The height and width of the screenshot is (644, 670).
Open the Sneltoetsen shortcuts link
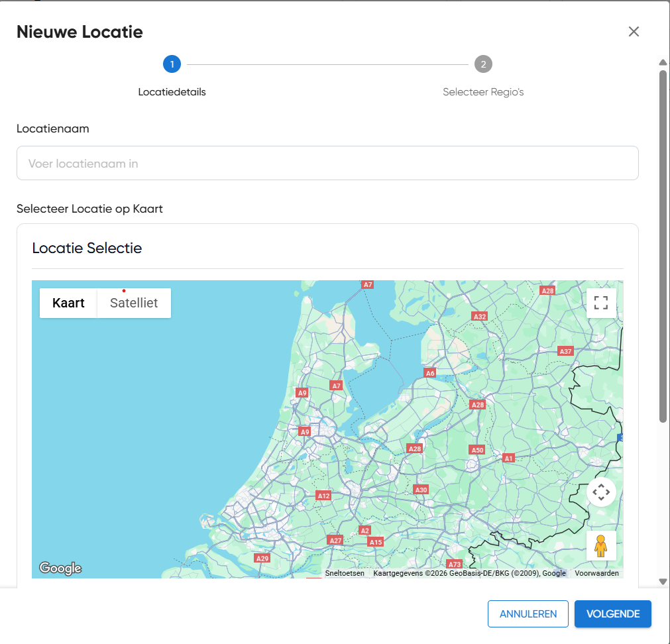tap(344, 573)
